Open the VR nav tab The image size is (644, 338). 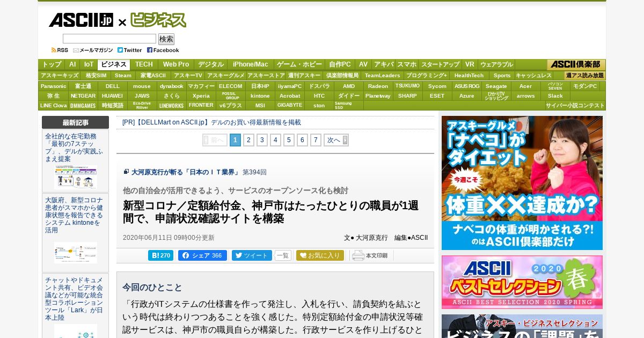coord(470,64)
